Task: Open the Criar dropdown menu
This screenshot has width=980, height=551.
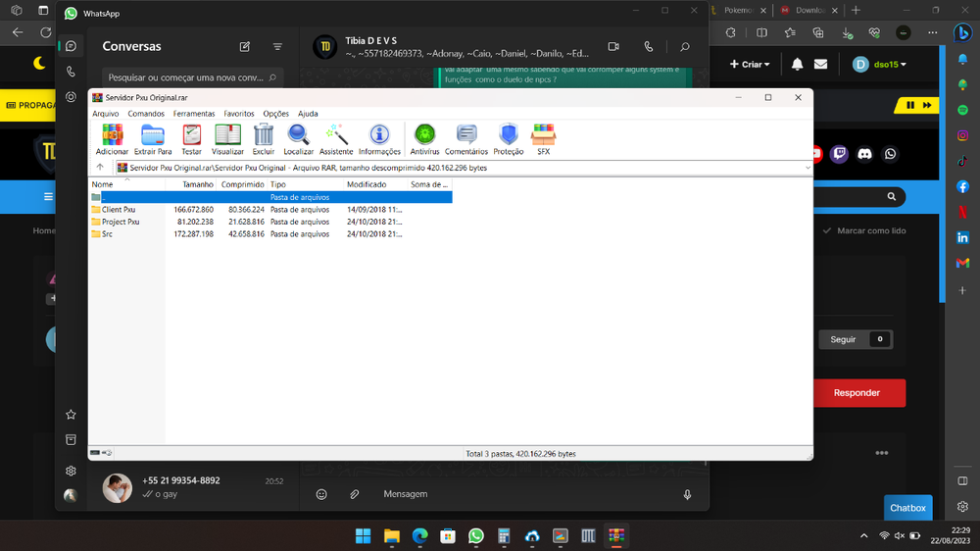Action: [x=750, y=65]
